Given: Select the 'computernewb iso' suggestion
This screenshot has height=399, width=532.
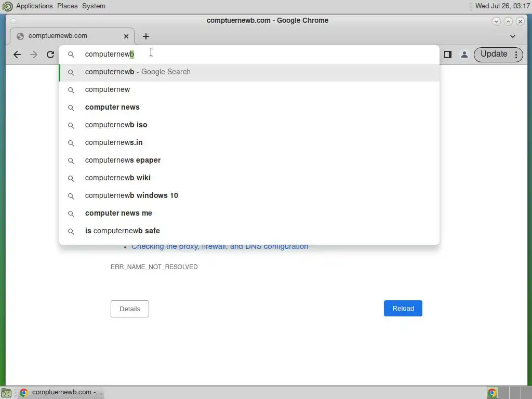Looking at the screenshot, I should point(249,125).
